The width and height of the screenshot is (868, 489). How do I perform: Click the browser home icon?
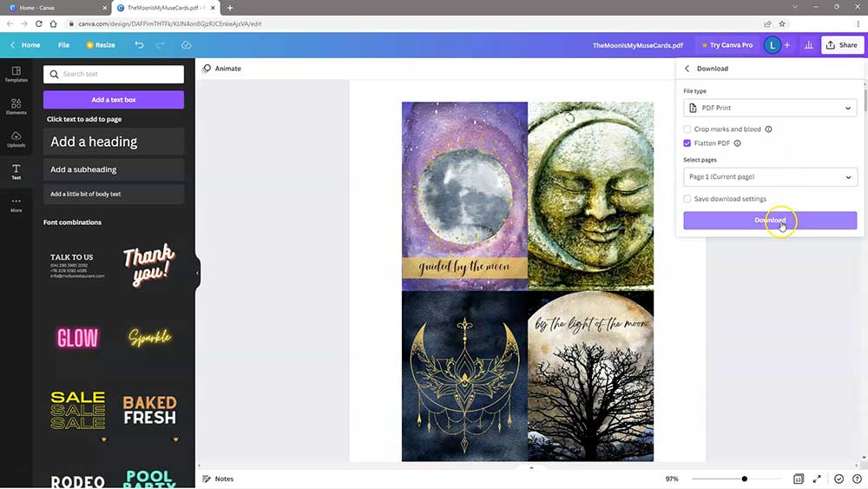(x=54, y=23)
